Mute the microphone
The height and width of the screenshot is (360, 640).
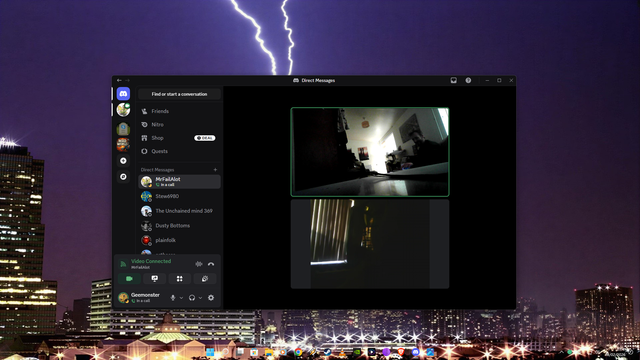click(x=173, y=298)
